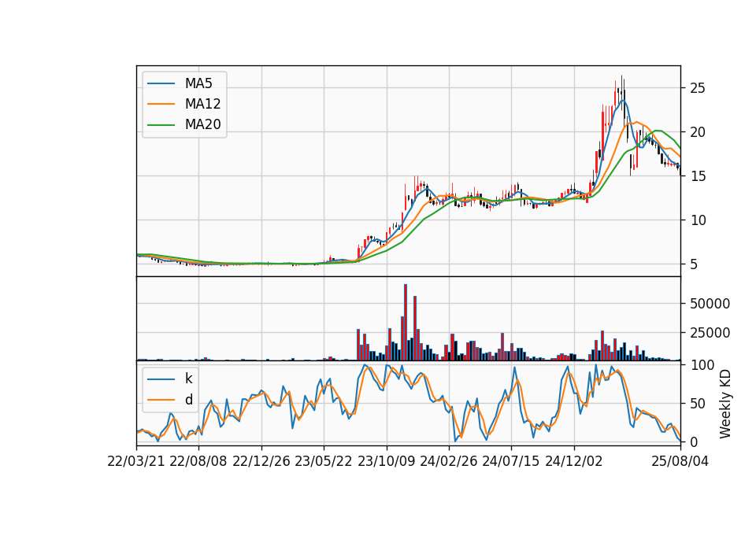Click the blue MA5 legend line sample
Image resolution: width=756 pixels, height=543 pixels.
161,83
